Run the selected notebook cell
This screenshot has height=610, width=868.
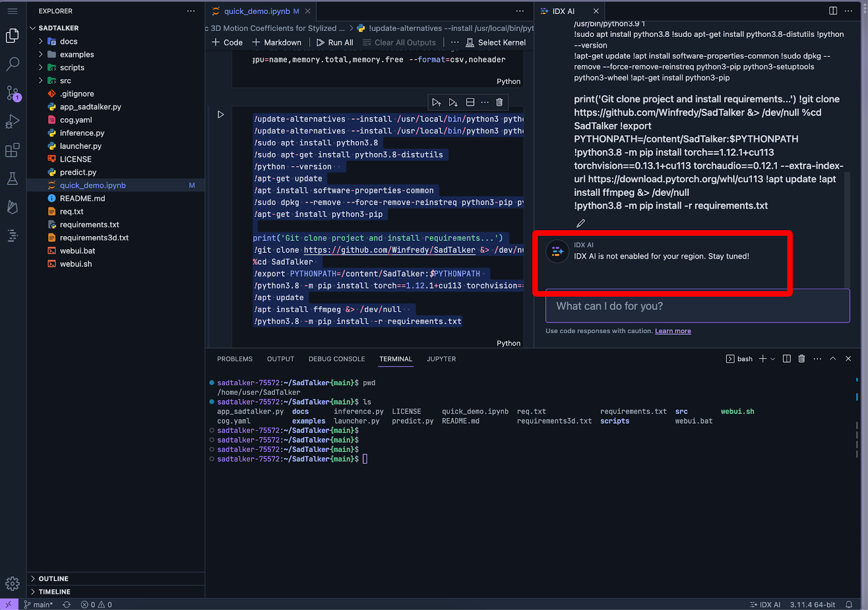221,115
